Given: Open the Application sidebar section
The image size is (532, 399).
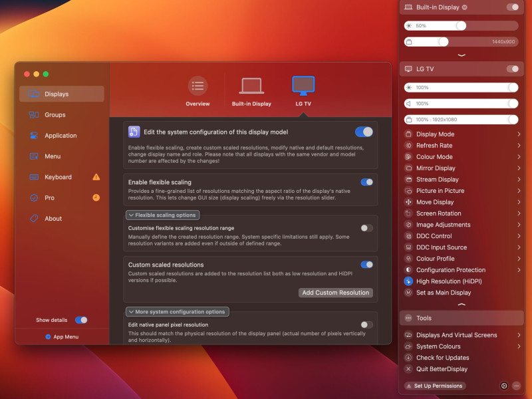Looking at the screenshot, I should pyautogui.click(x=62, y=136).
